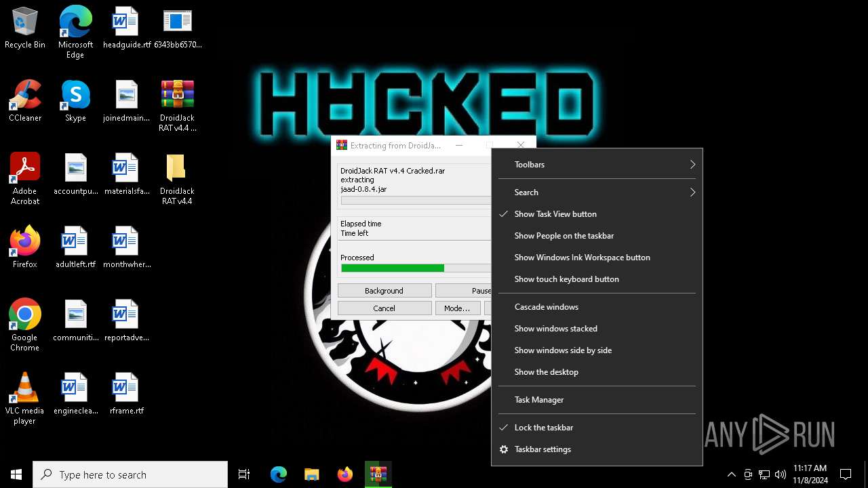Switch to WinRAR in the taskbar
The height and width of the screenshot is (488, 868).
(378, 474)
